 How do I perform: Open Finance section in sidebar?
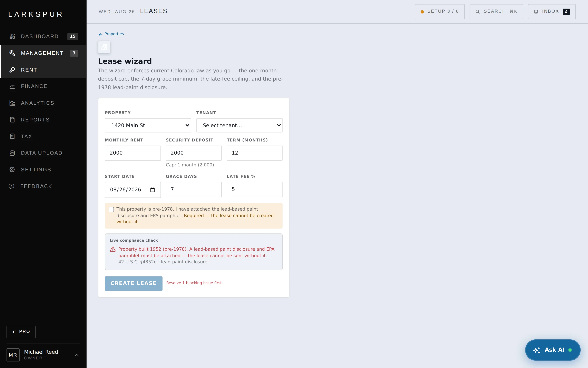43,86
